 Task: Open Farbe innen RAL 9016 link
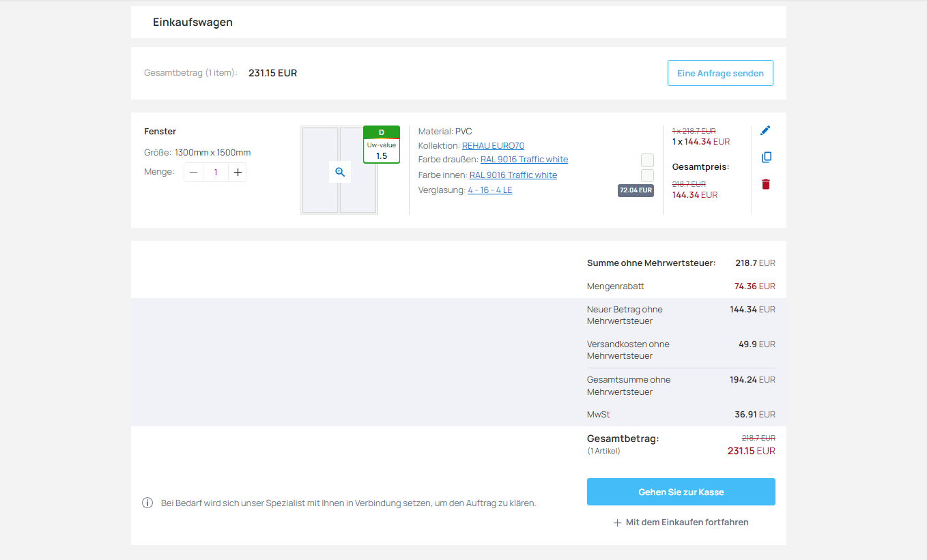coord(513,175)
